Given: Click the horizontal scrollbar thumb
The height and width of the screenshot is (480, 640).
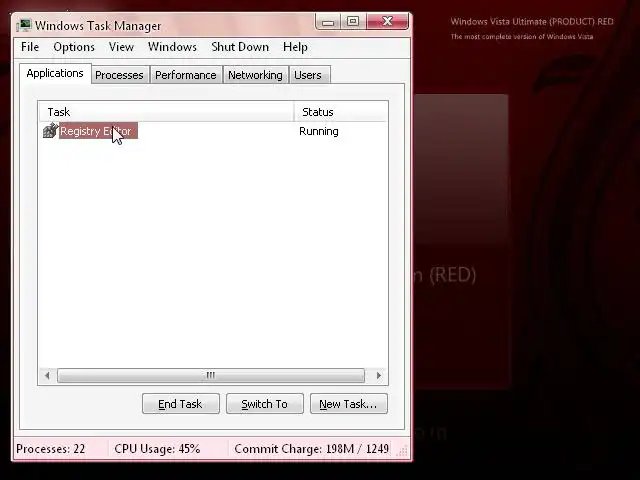Looking at the screenshot, I should click(211, 375).
